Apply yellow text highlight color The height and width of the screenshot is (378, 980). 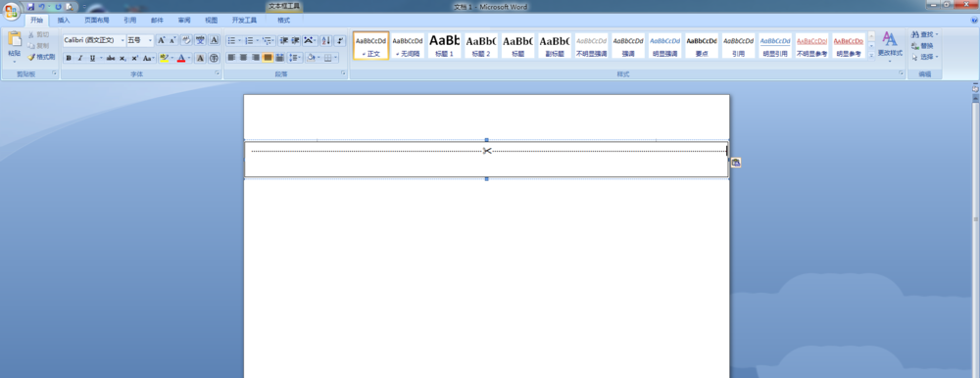point(164,58)
